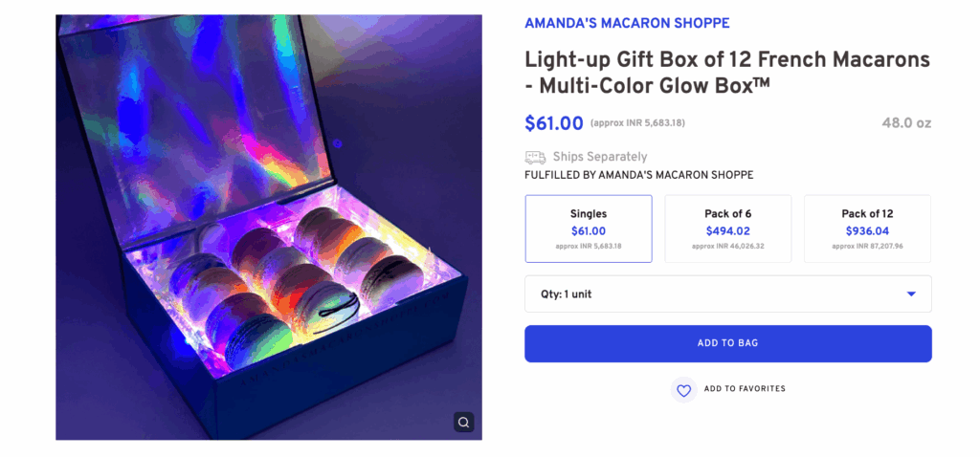Click the Fulfilled by Amanda's Macaron Shoppe line

638,175
